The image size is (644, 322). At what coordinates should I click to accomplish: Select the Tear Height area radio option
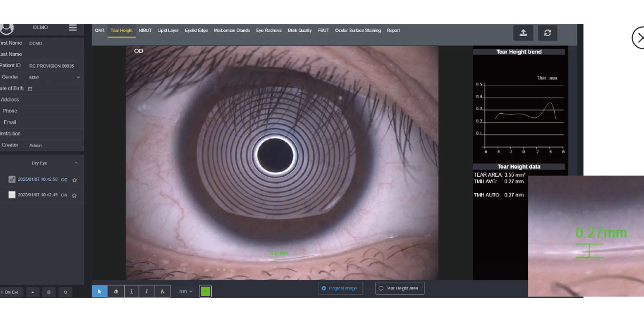point(381,288)
